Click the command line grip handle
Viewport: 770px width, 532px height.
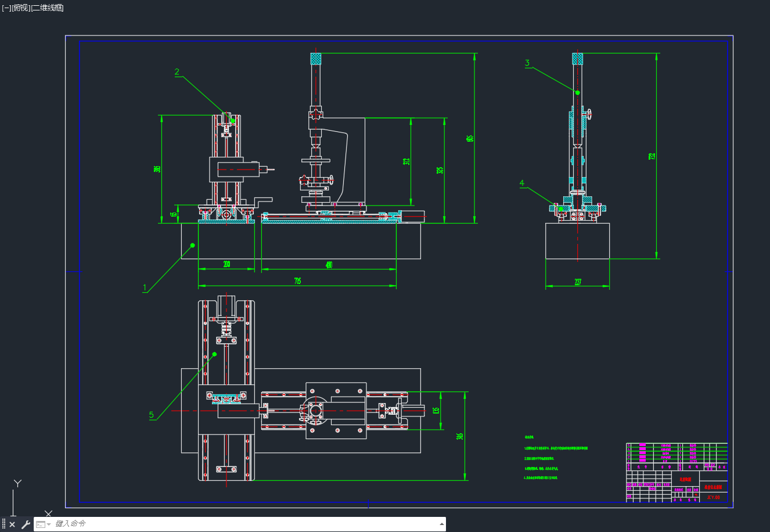pos(3,524)
